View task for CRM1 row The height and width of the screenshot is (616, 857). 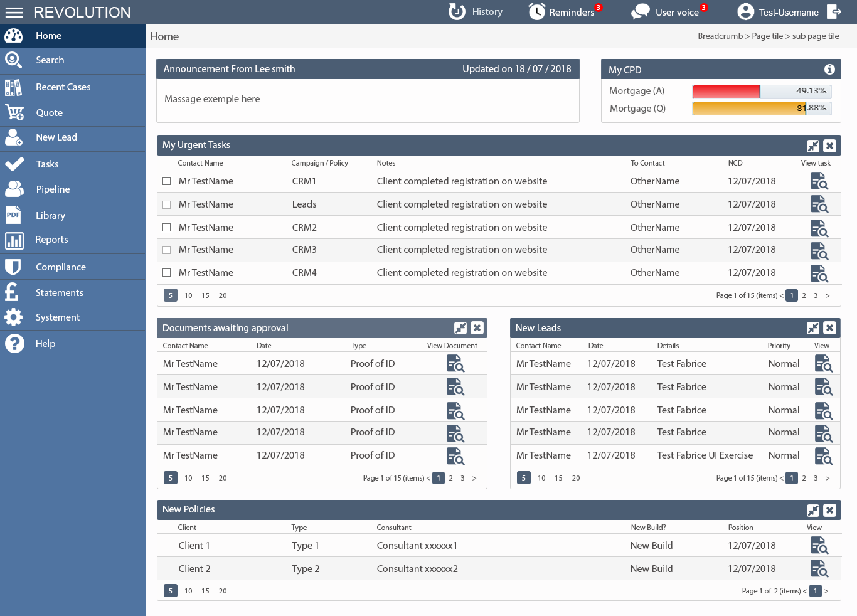(819, 181)
